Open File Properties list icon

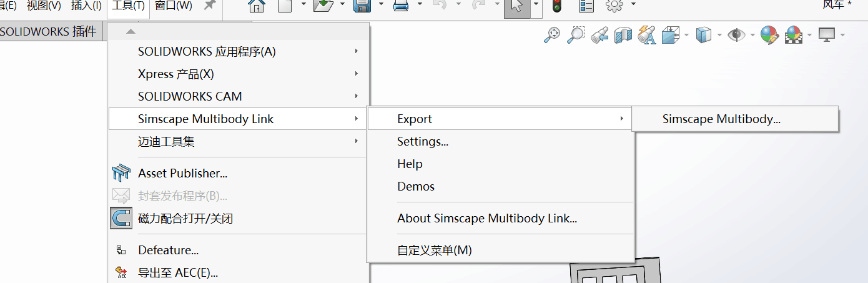[586, 6]
